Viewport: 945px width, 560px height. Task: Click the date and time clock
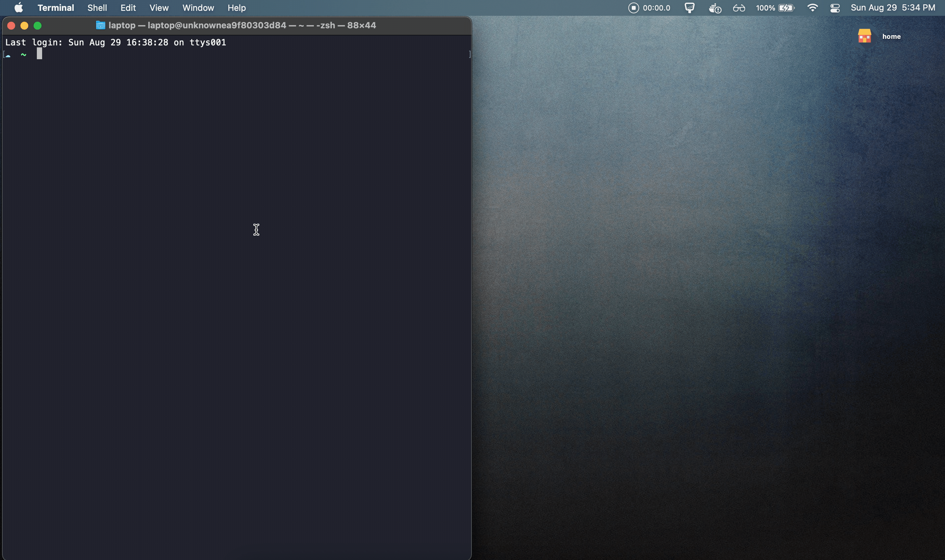pyautogui.click(x=893, y=8)
